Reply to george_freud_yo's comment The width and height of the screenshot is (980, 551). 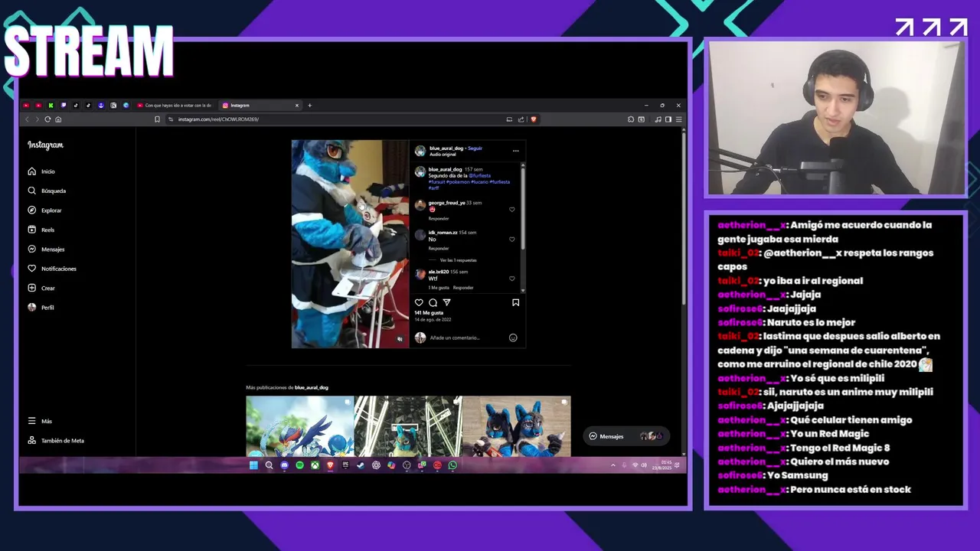(x=439, y=218)
